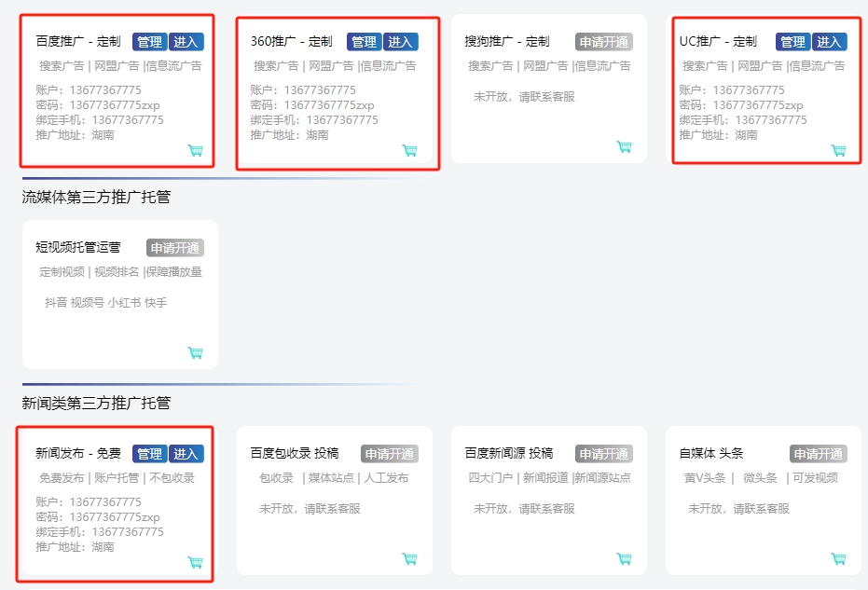The height and width of the screenshot is (590, 868).
Task: Click the cart icon on 百度包收录 投稿 card
Action: (x=409, y=558)
